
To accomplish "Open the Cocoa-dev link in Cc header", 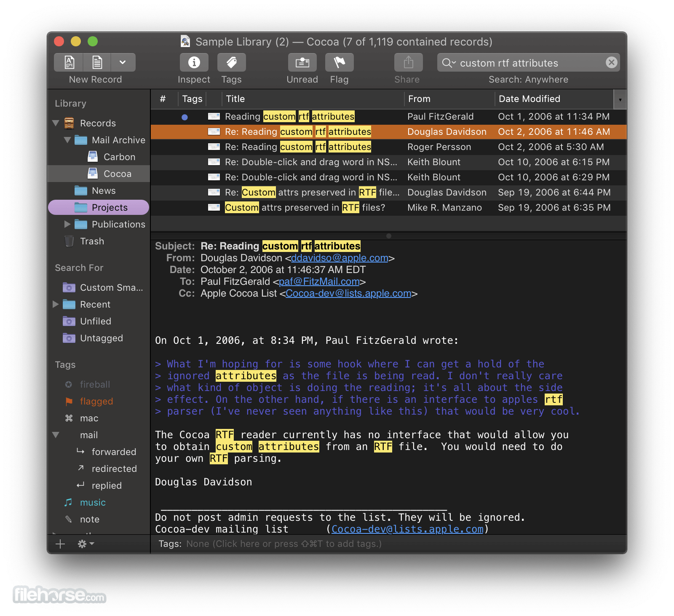I will coord(348,293).
